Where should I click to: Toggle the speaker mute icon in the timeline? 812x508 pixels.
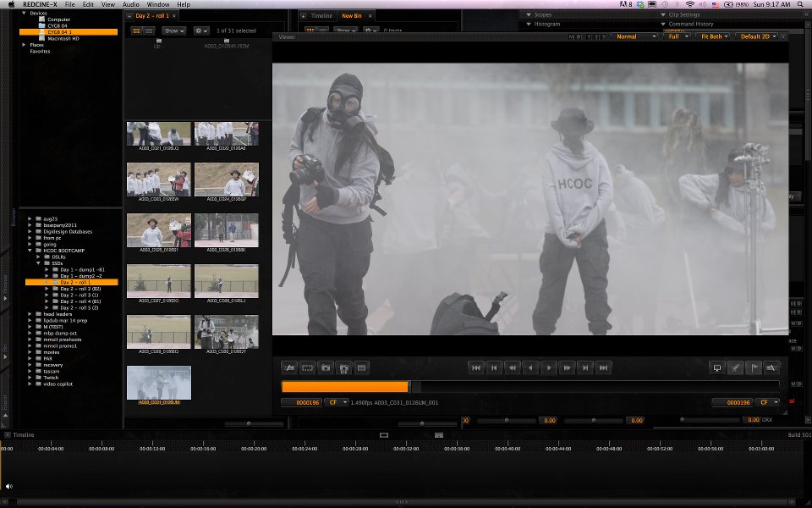(x=9, y=486)
